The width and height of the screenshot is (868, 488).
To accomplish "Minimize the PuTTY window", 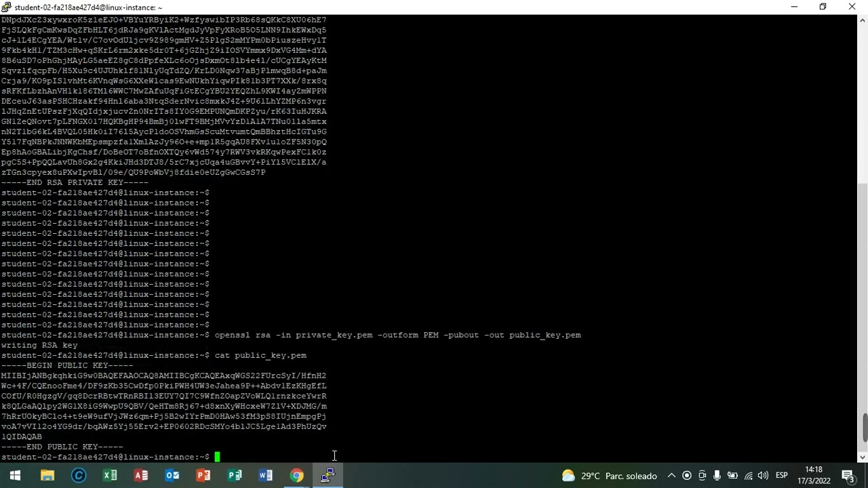I will click(794, 7).
